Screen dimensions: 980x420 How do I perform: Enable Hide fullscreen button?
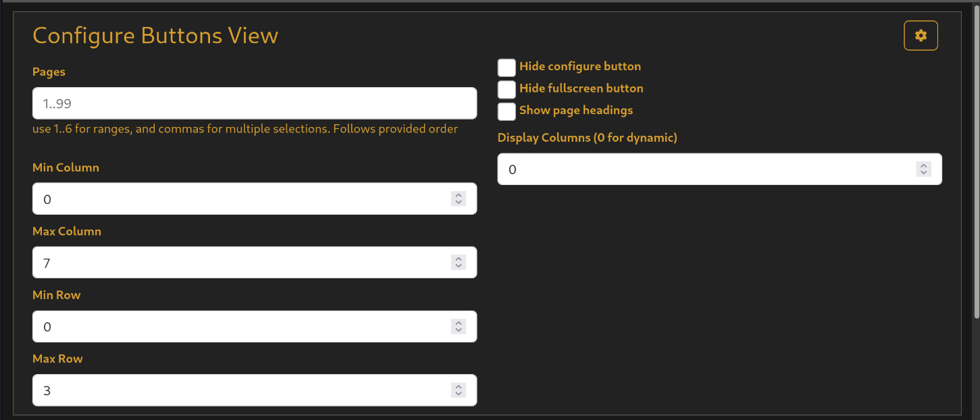tap(507, 89)
